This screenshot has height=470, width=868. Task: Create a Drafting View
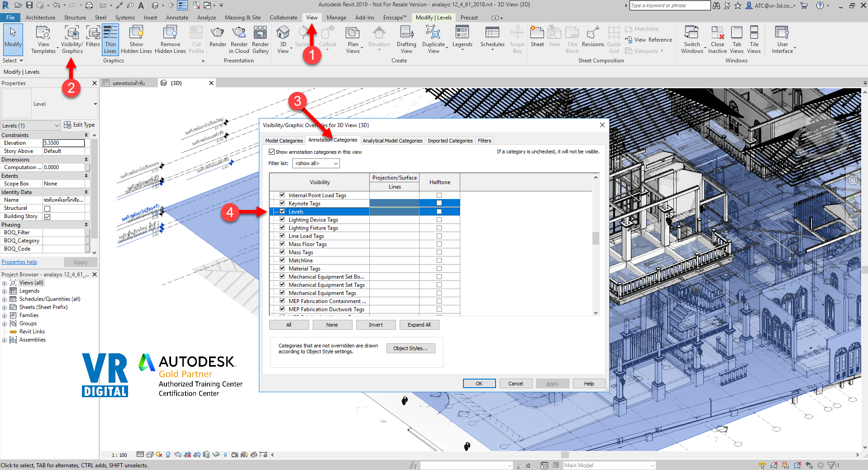click(x=406, y=39)
